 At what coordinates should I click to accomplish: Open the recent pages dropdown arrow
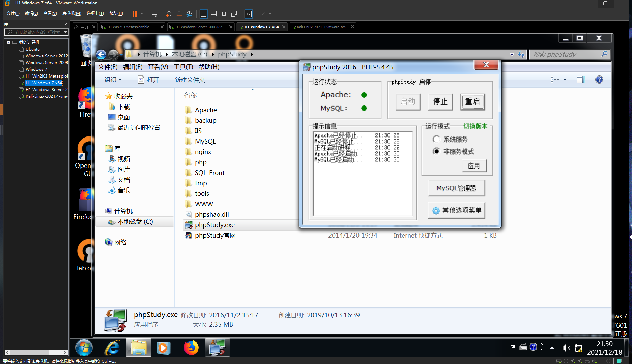121,54
